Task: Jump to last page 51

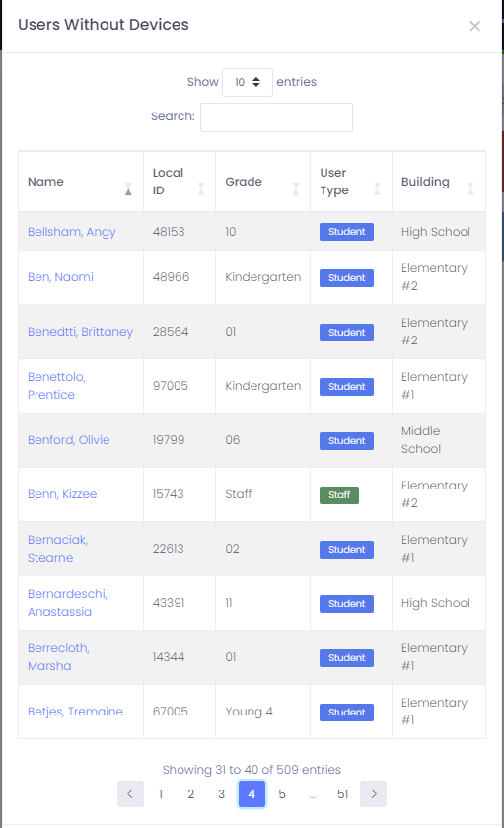Action: point(343,793)
